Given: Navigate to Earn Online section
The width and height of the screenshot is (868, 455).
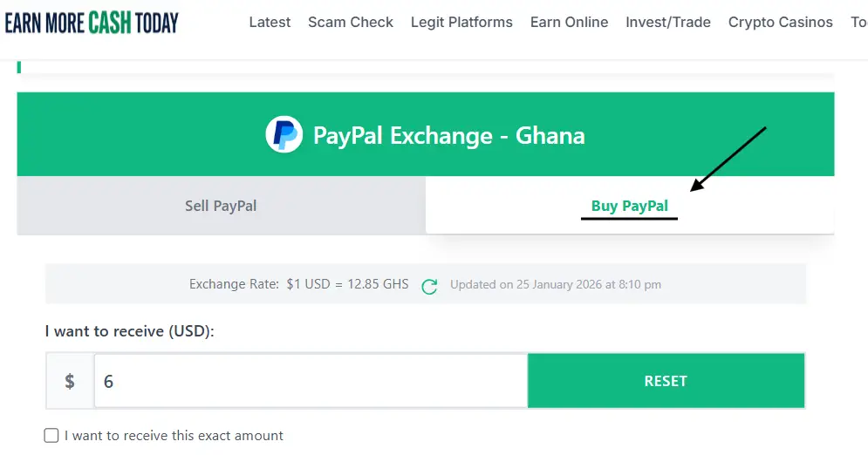Looking at the screenshot, I should click(569, 23).
